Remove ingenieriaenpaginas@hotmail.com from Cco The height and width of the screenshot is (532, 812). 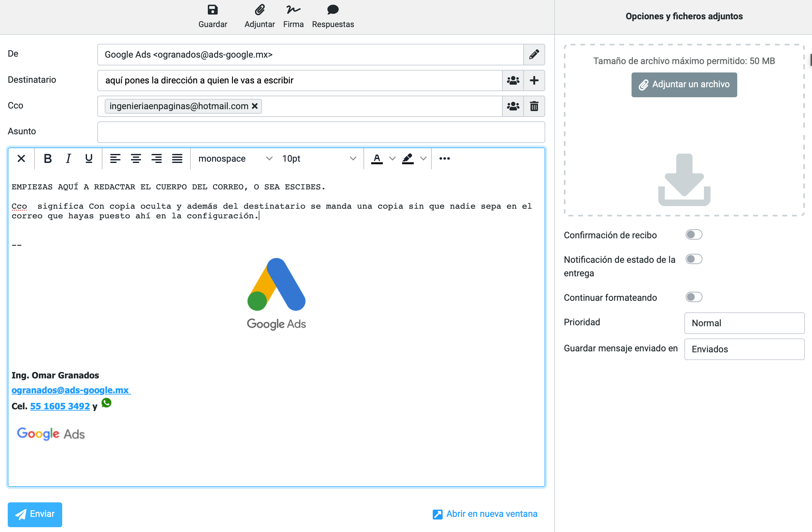point(255,106)
